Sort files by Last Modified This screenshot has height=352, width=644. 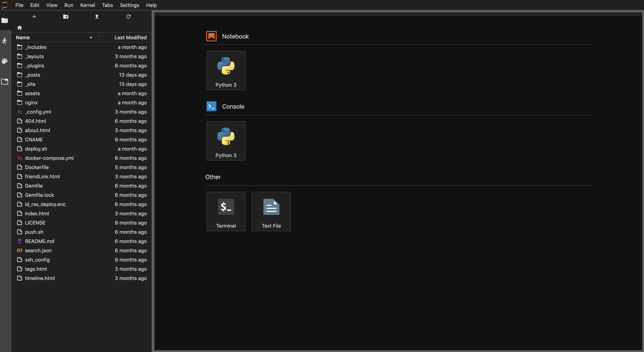130,37
